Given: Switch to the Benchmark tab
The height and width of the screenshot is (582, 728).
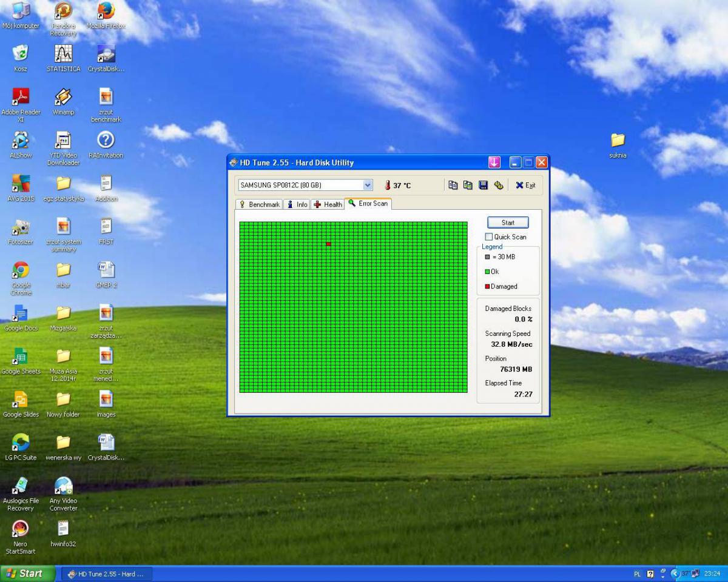Looking at the screenshot, I should point(260,204).
